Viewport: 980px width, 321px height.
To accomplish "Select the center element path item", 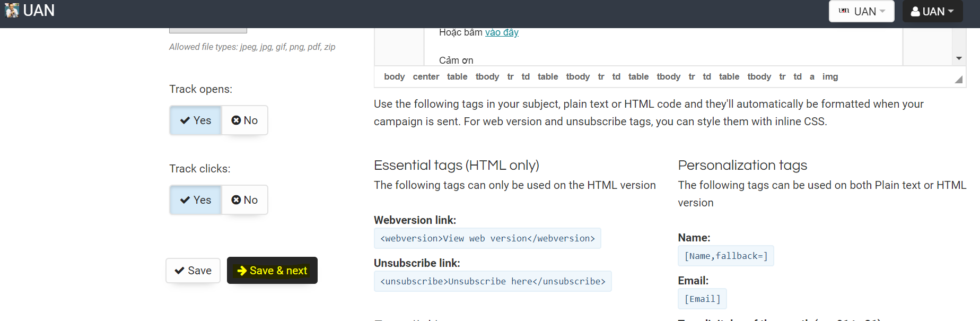I will 426,77.
